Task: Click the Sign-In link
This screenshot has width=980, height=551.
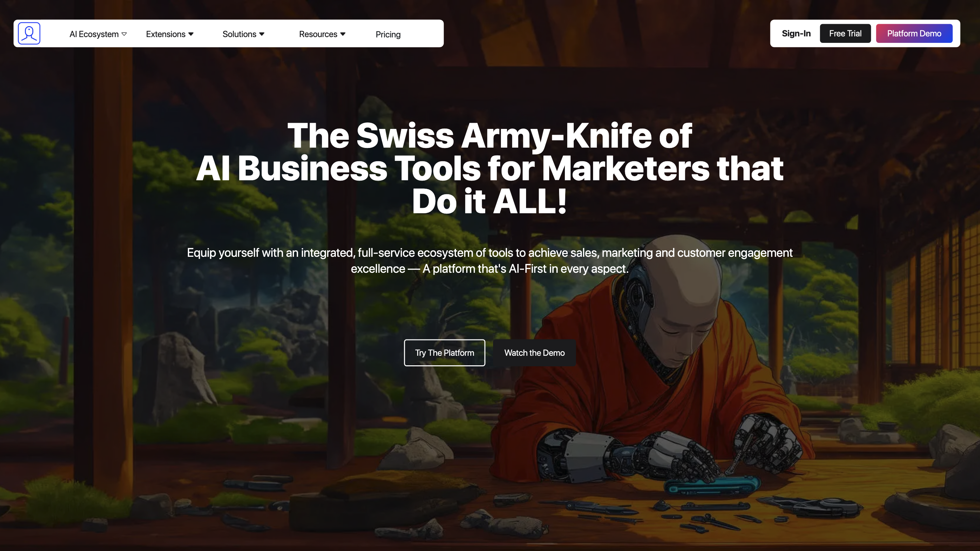Action: coord(796,33)
